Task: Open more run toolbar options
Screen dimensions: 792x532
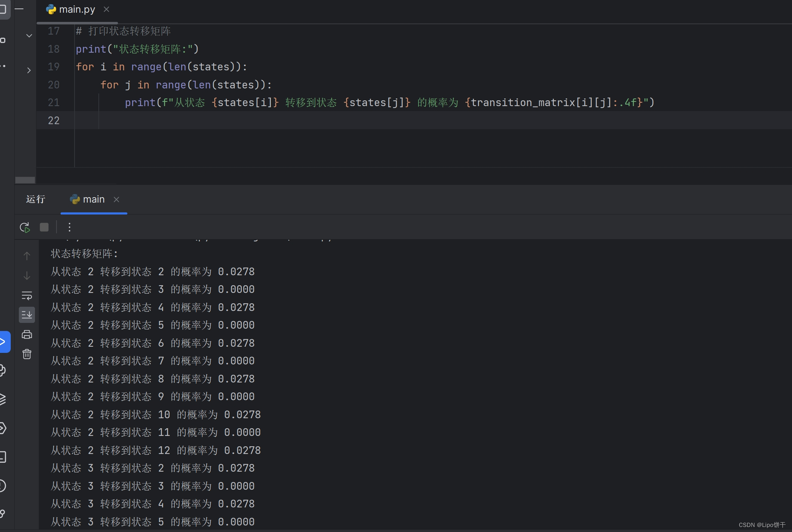Action: (x=70, y=227)
